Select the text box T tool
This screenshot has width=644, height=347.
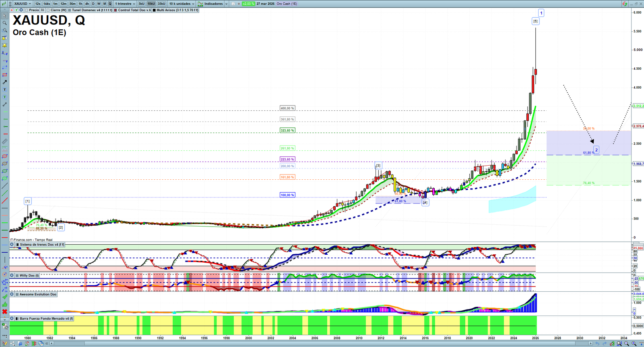pos(4,90)
